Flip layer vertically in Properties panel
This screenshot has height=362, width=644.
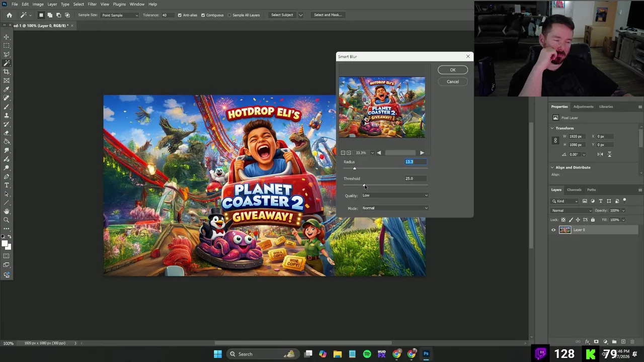tap(609, 154)
